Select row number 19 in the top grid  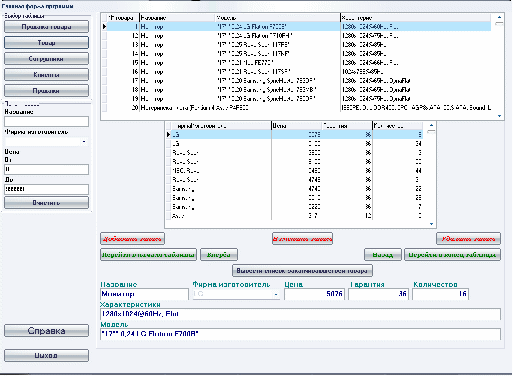tap(299, 99)
